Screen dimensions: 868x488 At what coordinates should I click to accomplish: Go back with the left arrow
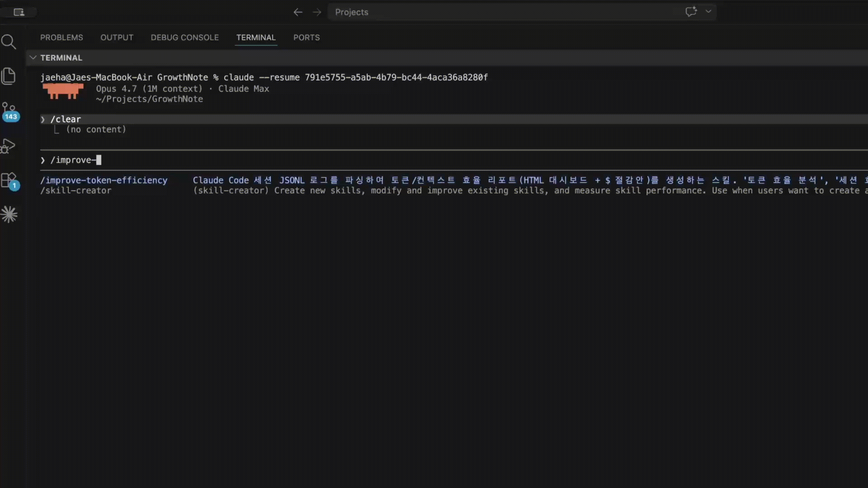298,12
